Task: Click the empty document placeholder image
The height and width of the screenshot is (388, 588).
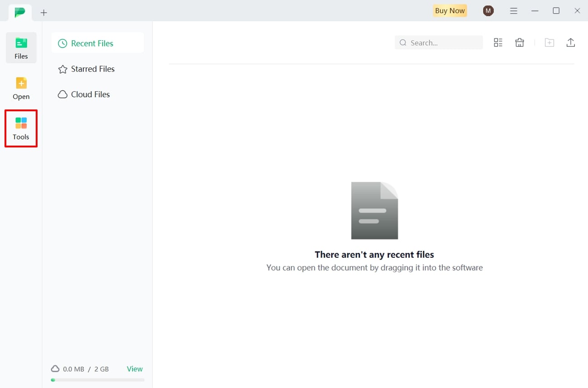Action: click(x=375, y=210)
